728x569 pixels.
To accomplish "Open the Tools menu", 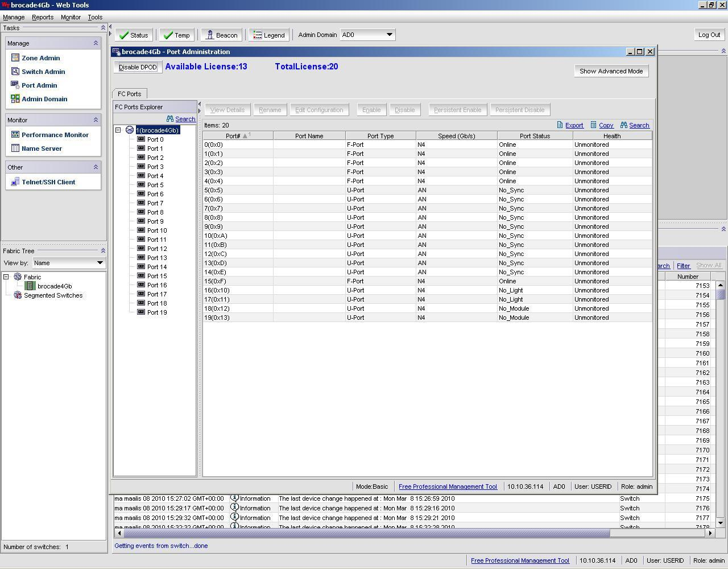I will click(95, 17).
